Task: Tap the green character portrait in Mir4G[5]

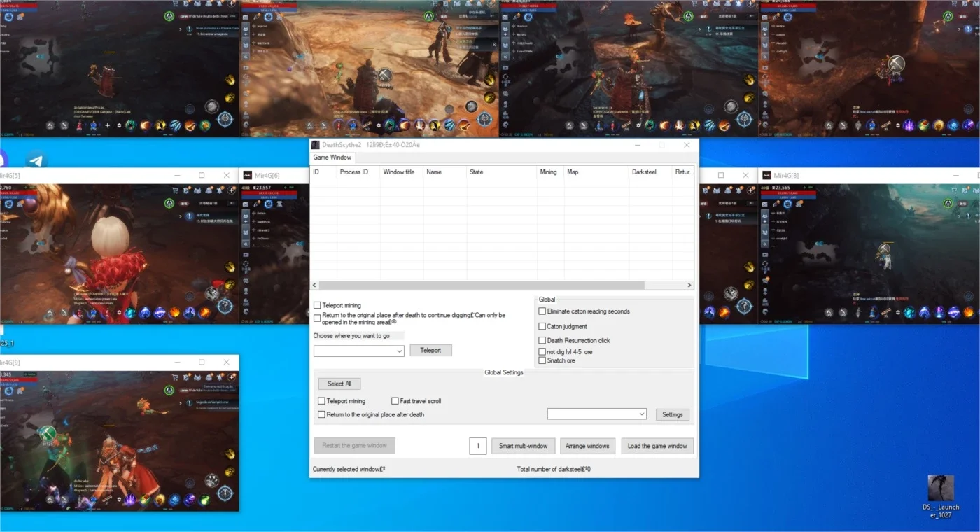Action: (169, 203)
